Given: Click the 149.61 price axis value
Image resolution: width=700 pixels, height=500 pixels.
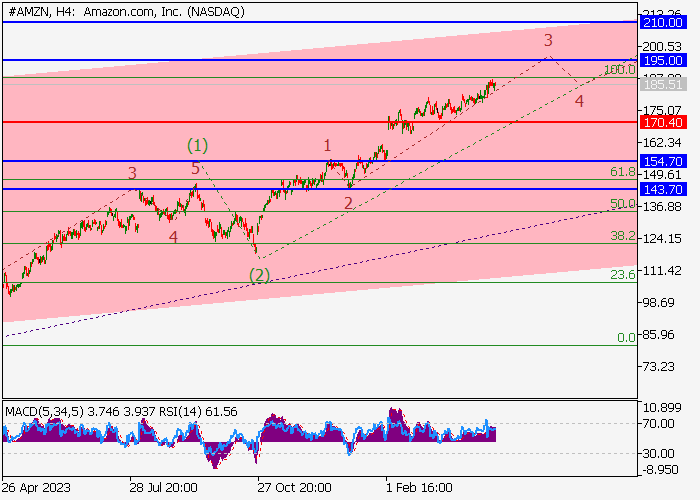Looking at the screenshot, I should pos(662,175).
